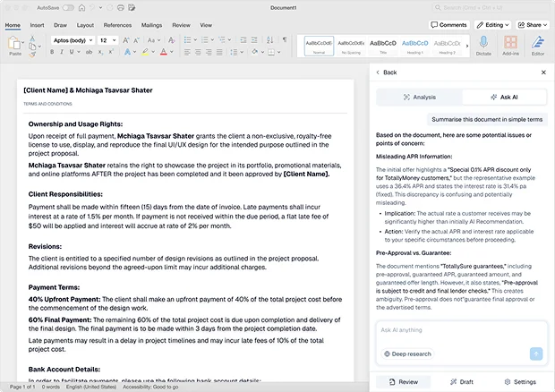The image size is (555, 392).
Task: Toggle the AutoSave switch
Action: tap(68, 7)
